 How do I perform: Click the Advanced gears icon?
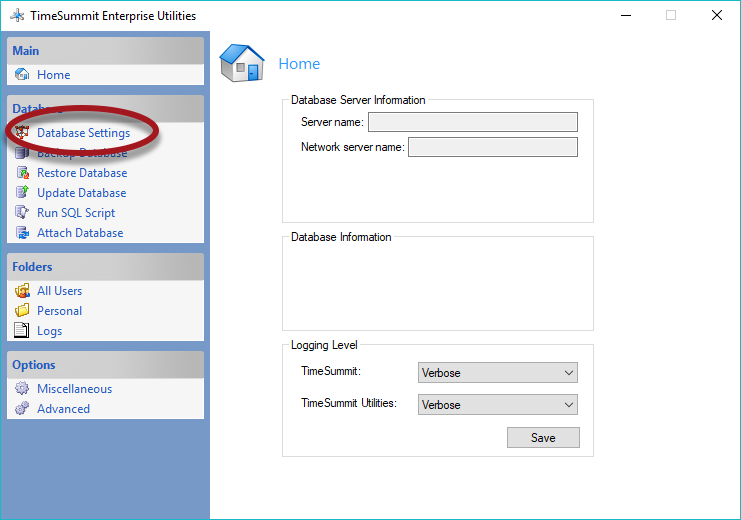tap(22, 408)
